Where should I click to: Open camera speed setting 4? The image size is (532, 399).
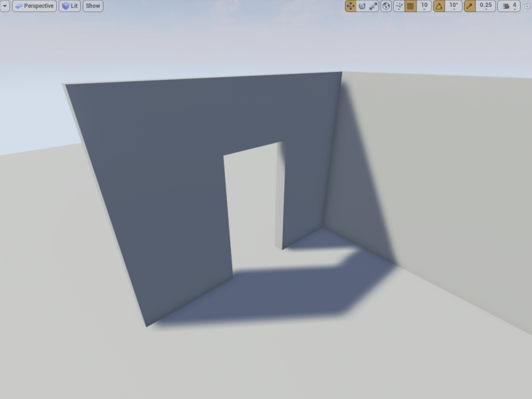click(x=509, y=6)
